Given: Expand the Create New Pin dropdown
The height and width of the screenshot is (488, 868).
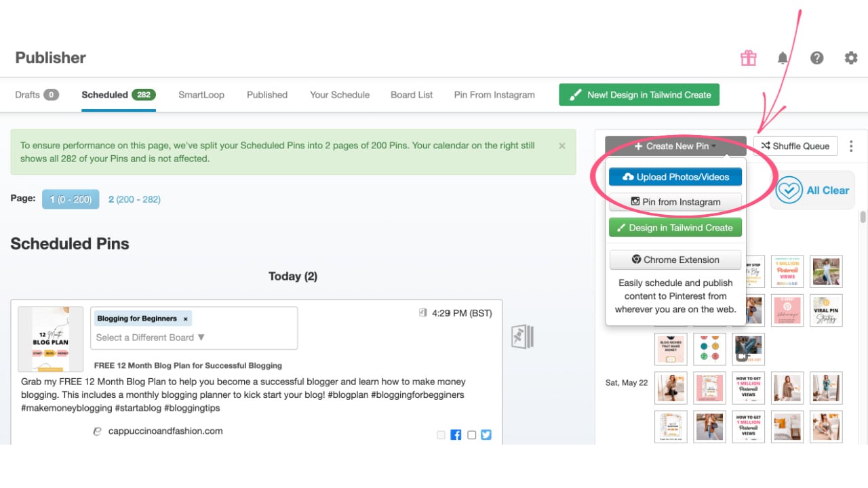Looking at the screenshot, I should pyautogui.click(x=675, y=146).
